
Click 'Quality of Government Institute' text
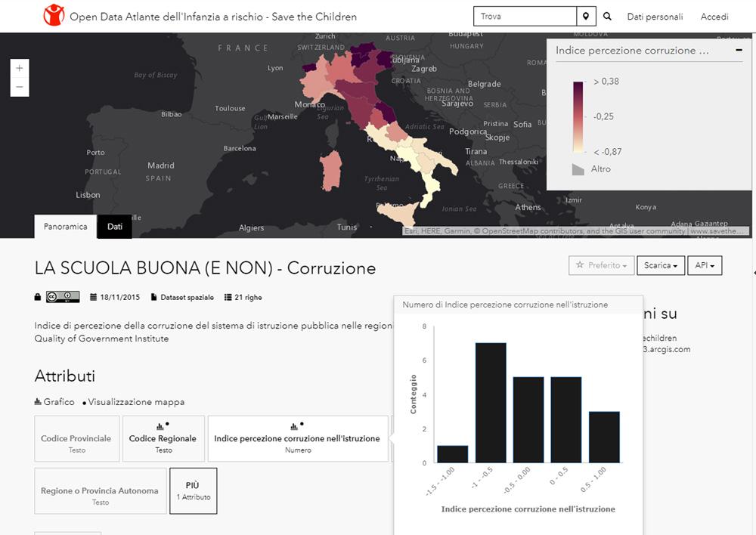(102, 339)
